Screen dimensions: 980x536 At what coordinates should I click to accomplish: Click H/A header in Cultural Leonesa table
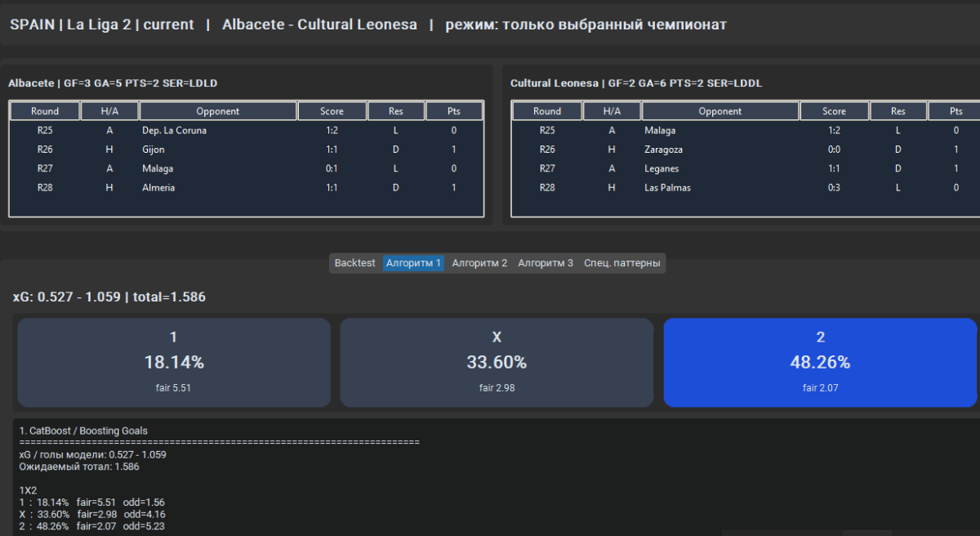(612, 111)
